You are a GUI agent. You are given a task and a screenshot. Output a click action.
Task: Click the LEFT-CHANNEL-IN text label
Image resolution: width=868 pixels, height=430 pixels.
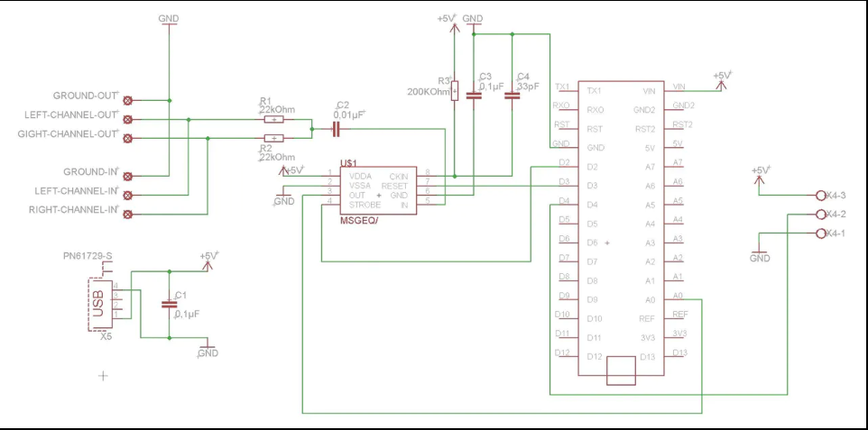click(x=77, y=190)
